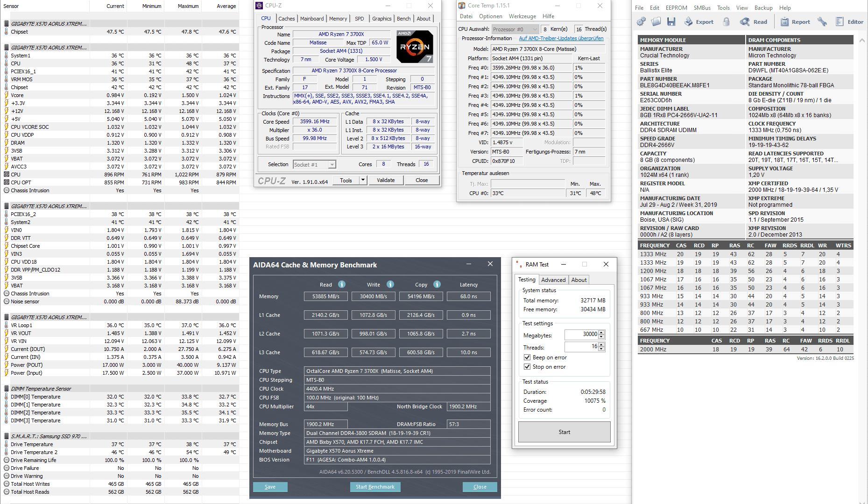
Task: Click the fan icon beside CPU OPT row
Action: click(x=7, y=182)
